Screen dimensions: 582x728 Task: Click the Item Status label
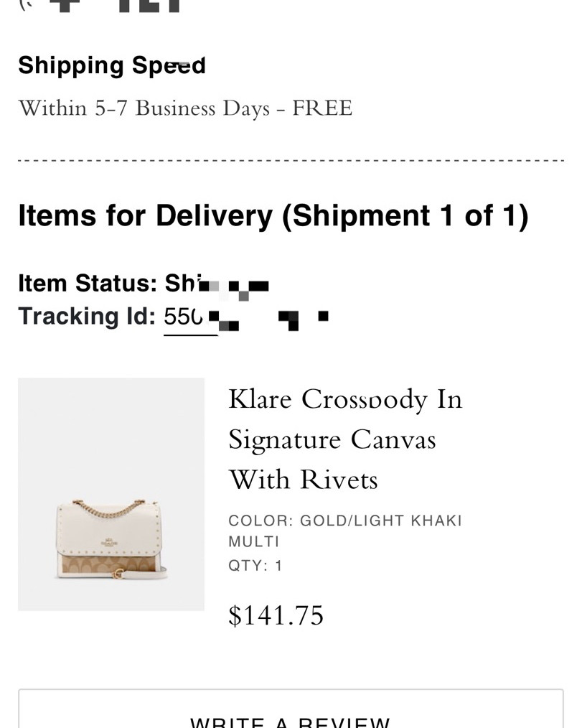tap(88, 284)
